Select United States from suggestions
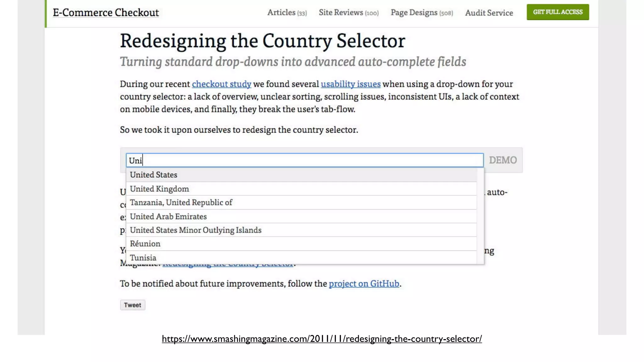Viewport: 644px width, 362px height. point(153,175)
